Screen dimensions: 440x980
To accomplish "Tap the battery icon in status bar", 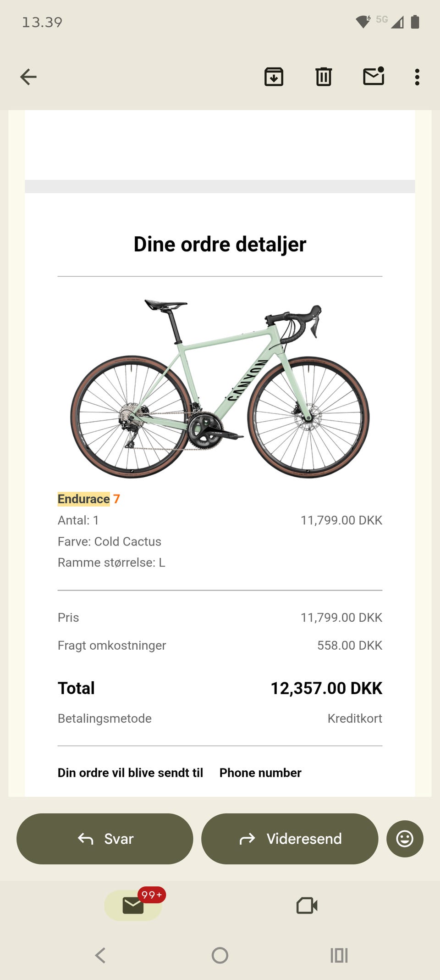I will 415,22.
